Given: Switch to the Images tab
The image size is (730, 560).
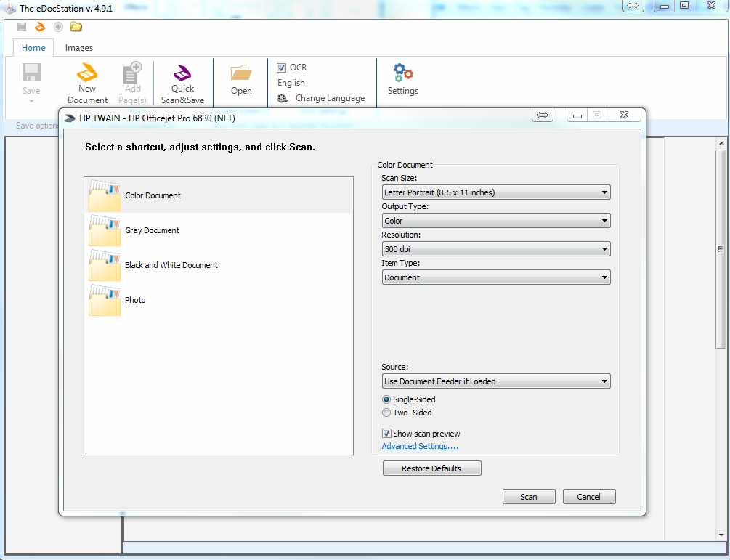Looking at the screenshot, I should (x=79, y=48).
